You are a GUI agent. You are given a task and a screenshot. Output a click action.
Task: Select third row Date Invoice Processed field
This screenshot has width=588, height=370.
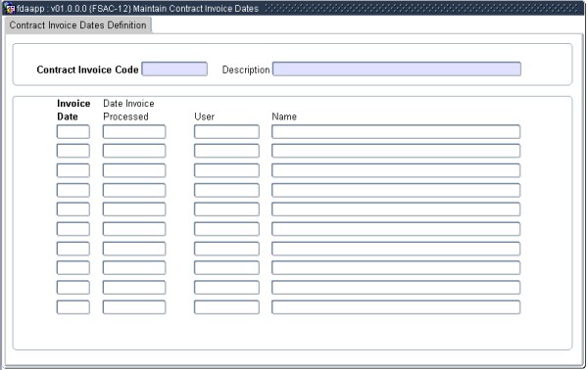coord(134,170)
